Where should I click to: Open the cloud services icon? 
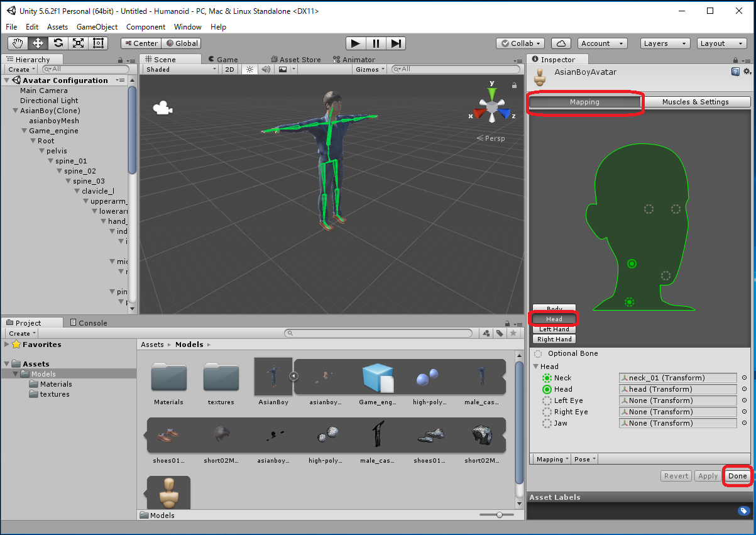[x=561, y=43]
